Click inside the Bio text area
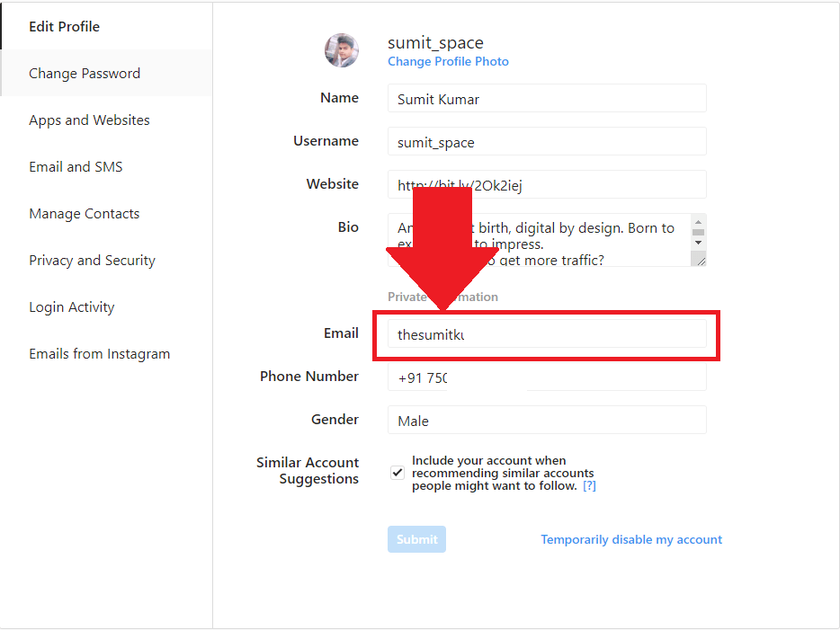This screenshot has width=840, height=630. coord(540,240)
